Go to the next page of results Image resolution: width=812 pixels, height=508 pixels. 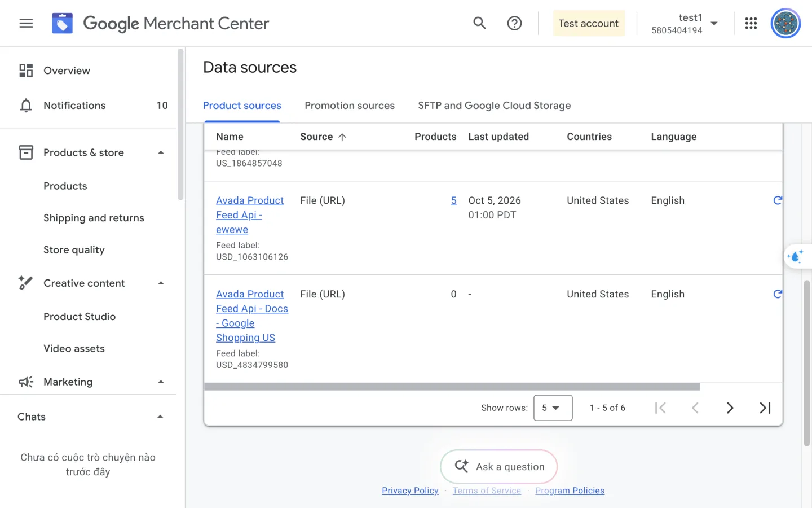pyautogui.click(x=730, y=408)
